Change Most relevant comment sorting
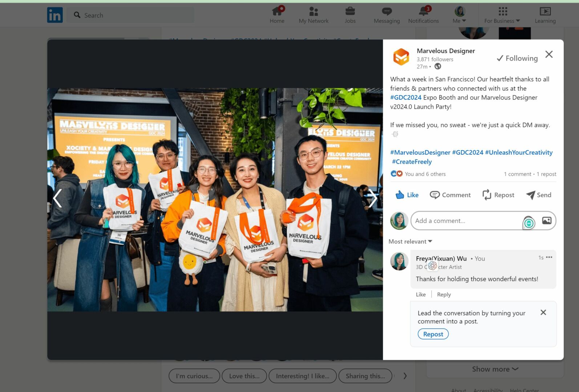579x392 pixels. [x=410, y=241]
